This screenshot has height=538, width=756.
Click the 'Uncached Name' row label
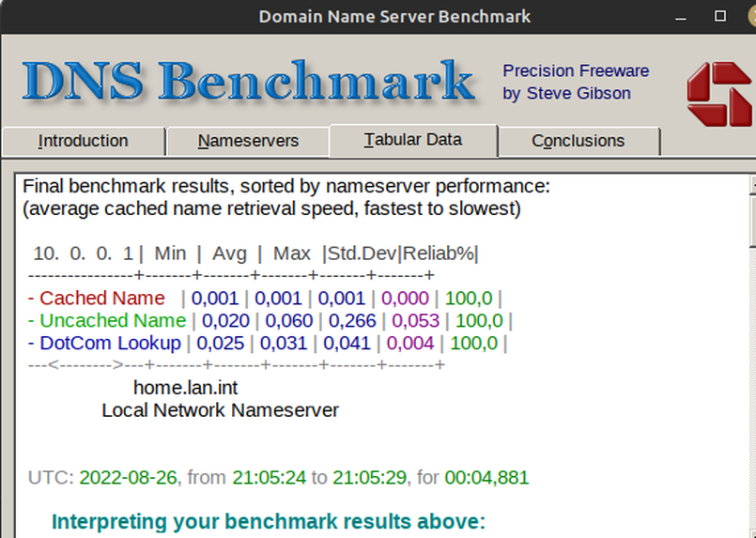click(x=113, y=320)
